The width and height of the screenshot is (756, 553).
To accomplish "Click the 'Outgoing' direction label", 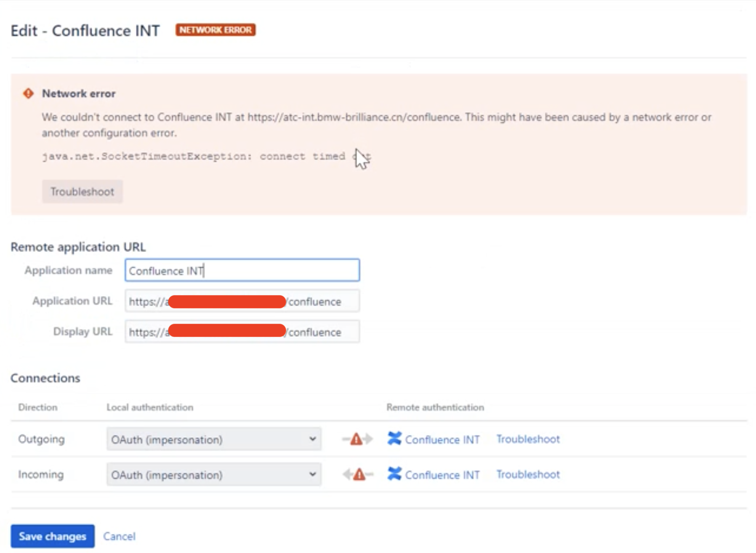I will 41,439.
